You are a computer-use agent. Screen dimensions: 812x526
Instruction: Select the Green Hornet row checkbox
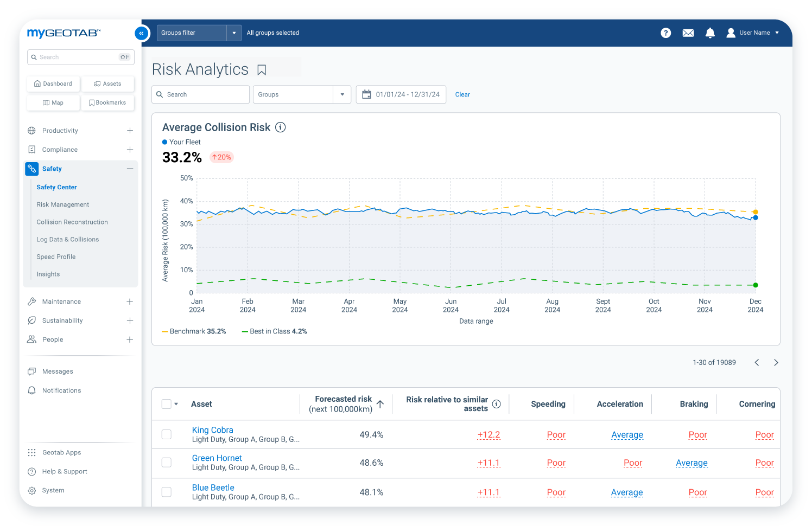click(x=166, y=463)
